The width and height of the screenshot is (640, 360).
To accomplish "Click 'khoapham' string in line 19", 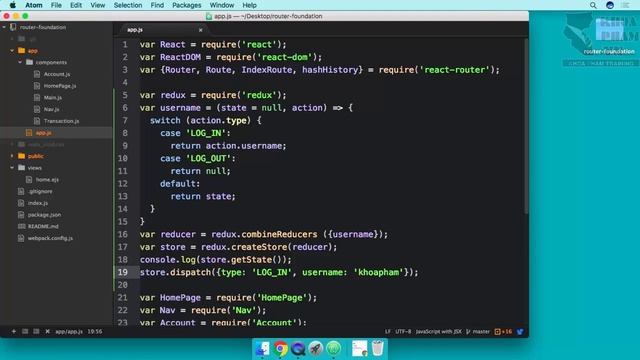I will point(378,272).
